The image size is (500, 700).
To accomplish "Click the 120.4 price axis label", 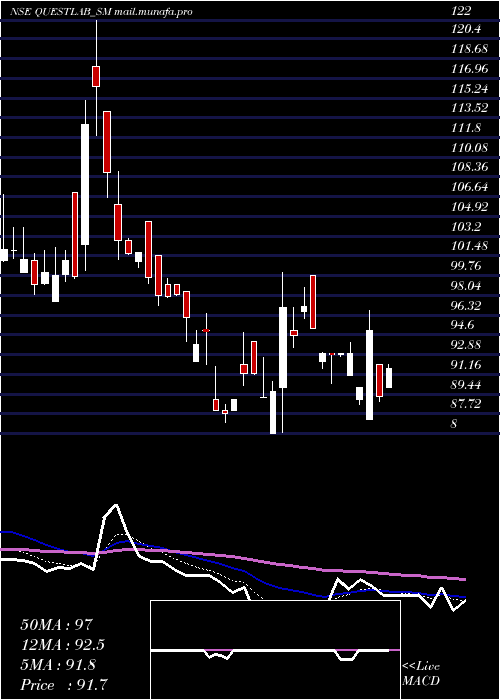I will (x=467, y=29).
